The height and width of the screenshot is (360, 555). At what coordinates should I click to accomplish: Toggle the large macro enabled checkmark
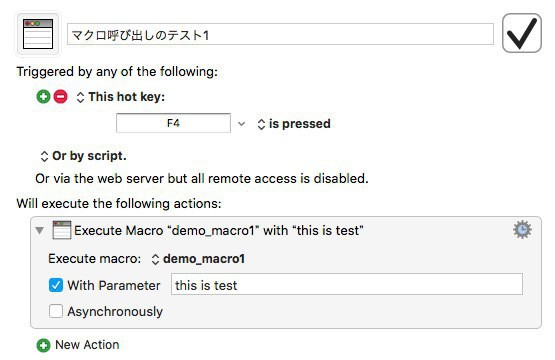(x=522, y=33)
